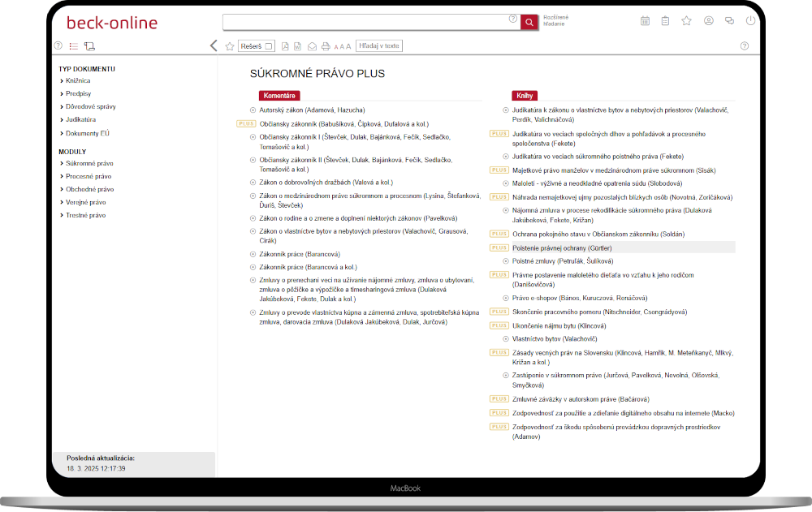812x512 pixels.
Task: Expand the Predpisy item
Action: click(x=78, y=93)
